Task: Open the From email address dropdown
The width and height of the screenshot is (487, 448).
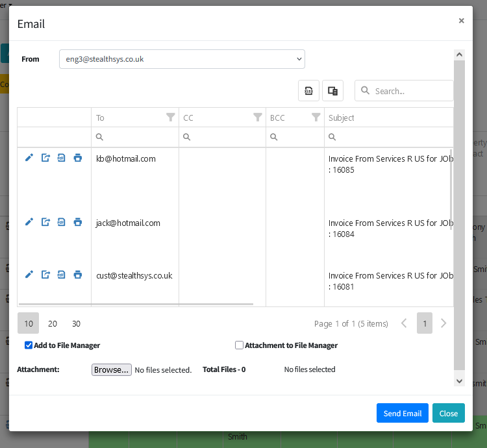Action: [x=182, y=59]
